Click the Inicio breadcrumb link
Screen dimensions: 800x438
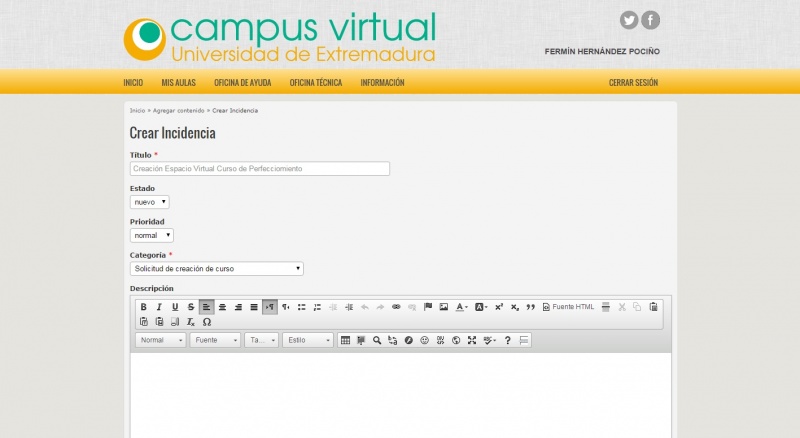(x=137, y=110)
